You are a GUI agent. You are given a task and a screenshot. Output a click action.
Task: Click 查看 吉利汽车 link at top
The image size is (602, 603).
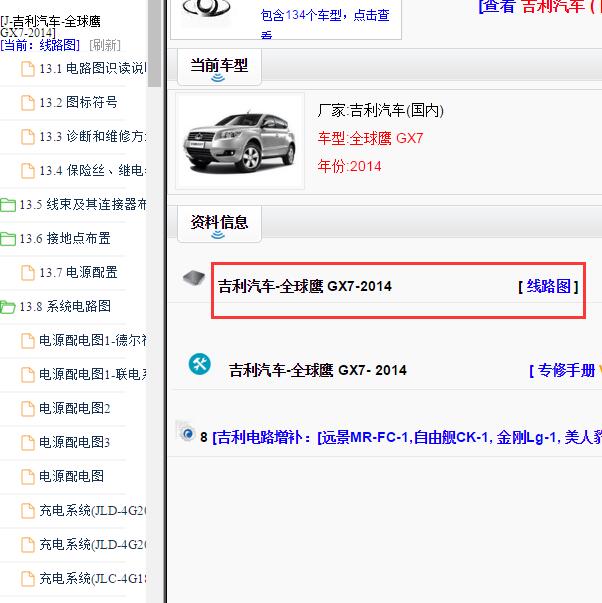pos(540,6)
